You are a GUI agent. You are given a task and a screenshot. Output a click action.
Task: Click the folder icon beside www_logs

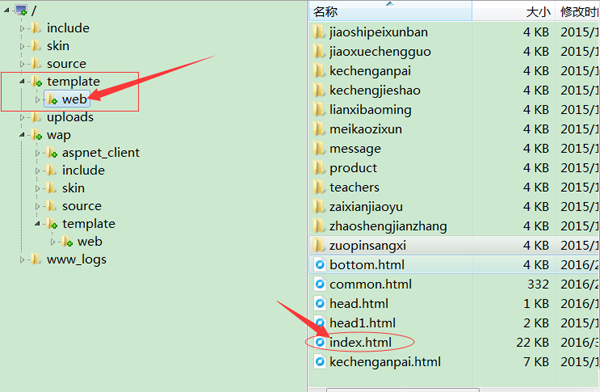tap(36, 260)
